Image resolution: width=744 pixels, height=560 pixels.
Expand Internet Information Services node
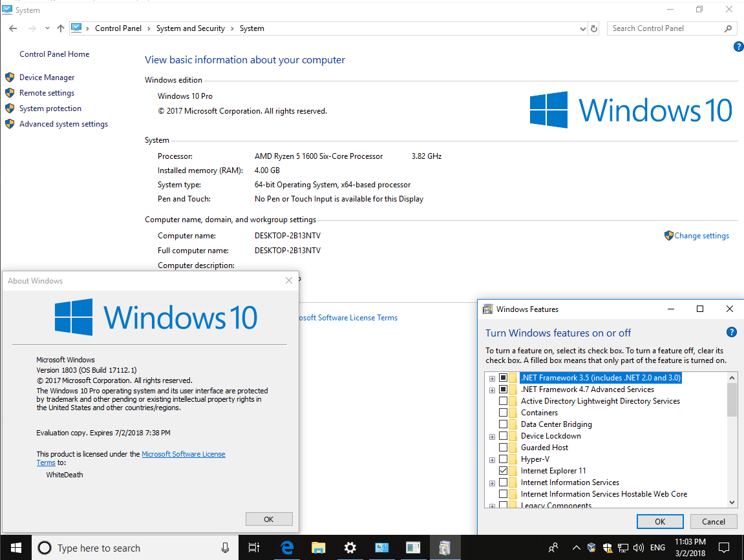(x=492, y=483)
